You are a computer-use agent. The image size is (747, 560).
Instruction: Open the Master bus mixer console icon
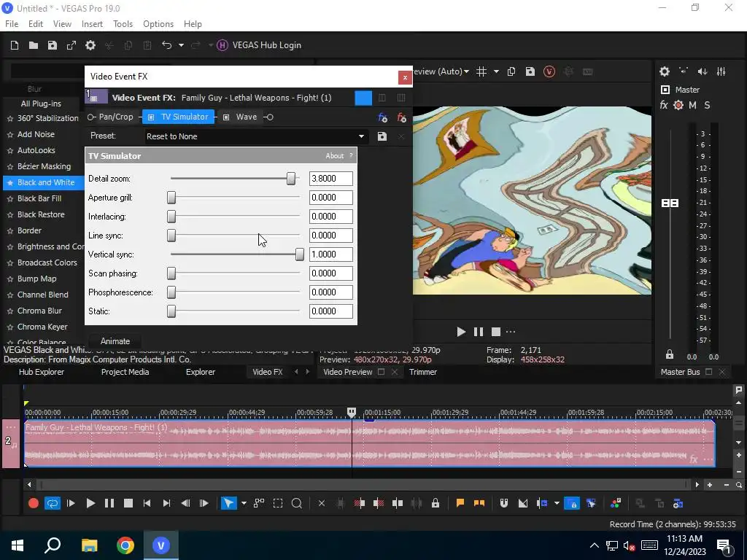pyautogui.click(x=721, y=71)
